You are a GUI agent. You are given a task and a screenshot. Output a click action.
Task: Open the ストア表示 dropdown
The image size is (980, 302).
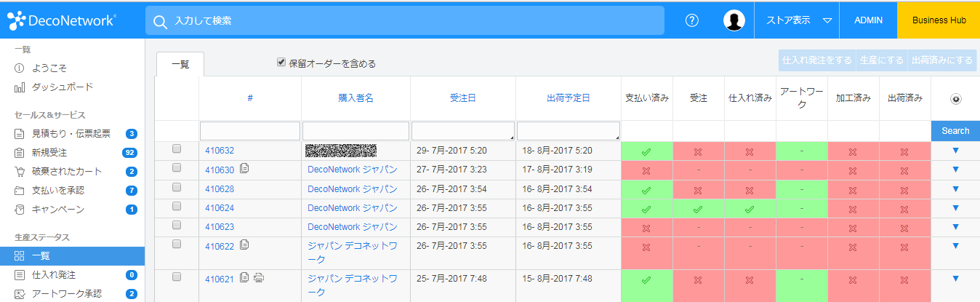798,20
